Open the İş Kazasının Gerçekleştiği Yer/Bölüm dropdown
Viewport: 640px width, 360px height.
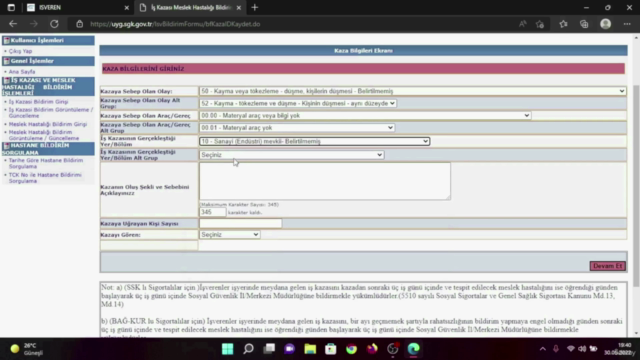coord(314,141)
